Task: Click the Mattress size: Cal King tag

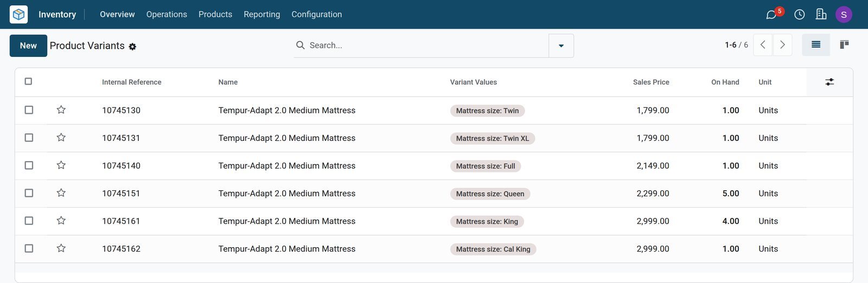Action: point(493,249)
